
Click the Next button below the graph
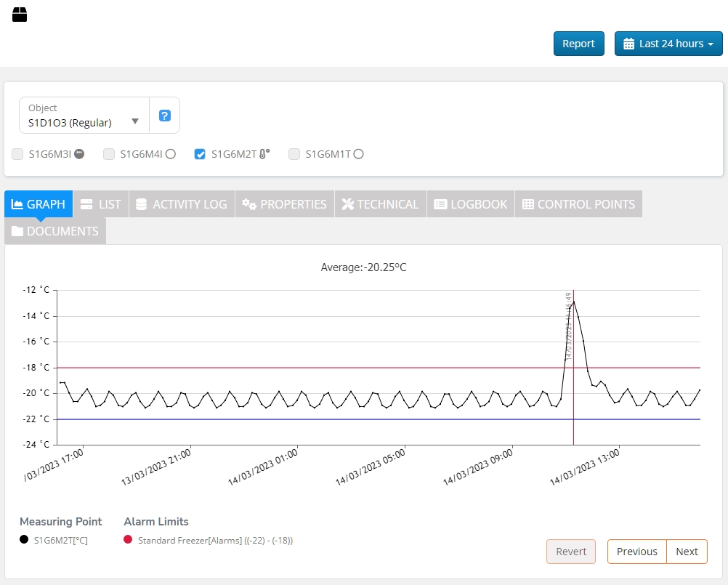click(687, 552)
